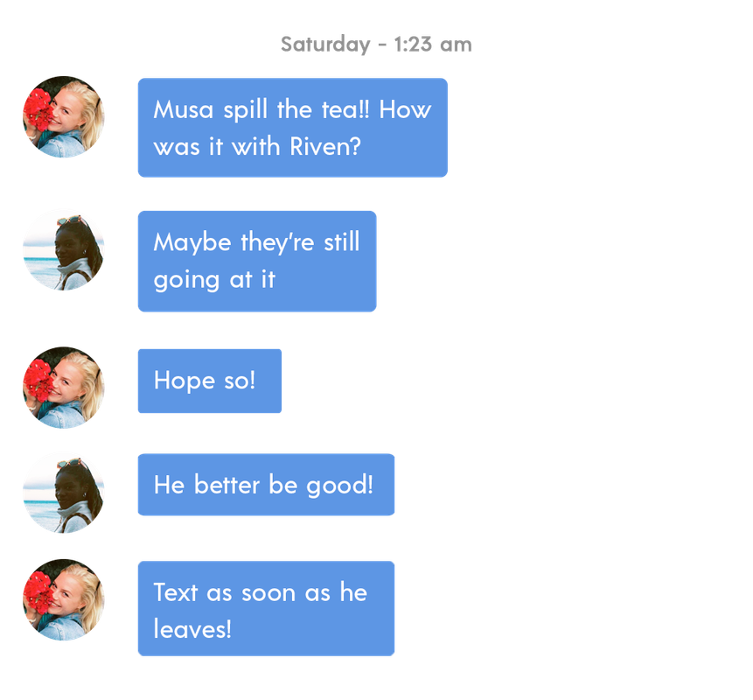753x700 pixels.
Task: Tap the avatar next to "Hope so!"
Action: pos(63,388)
